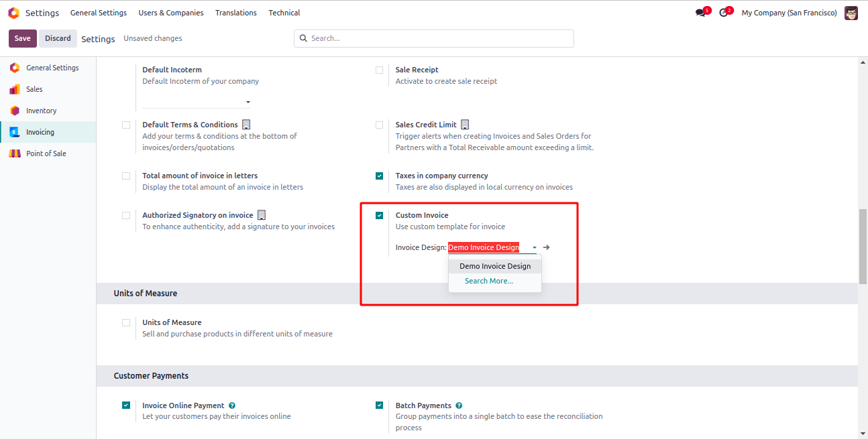Click the vertical scrollbar thumb

[x=863, y=246]
